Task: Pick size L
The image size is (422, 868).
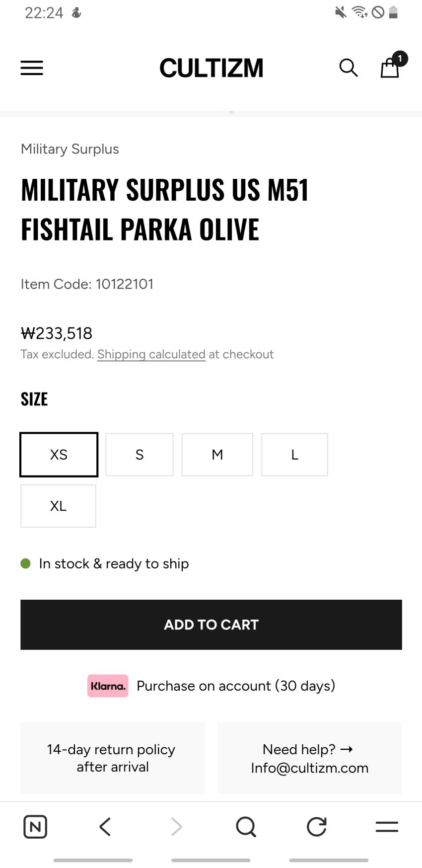Action: click(294, 455)
